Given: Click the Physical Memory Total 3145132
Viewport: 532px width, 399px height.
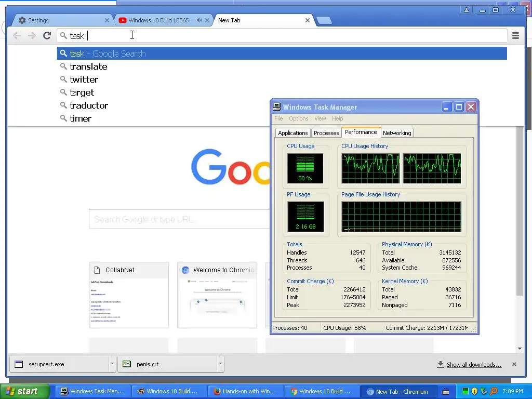Looking at the screenshot, I should click(x=450, y=252).
